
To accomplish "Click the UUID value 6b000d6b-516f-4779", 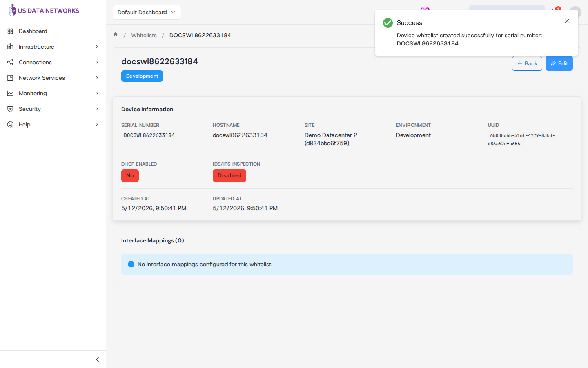I will click(521, 139).
